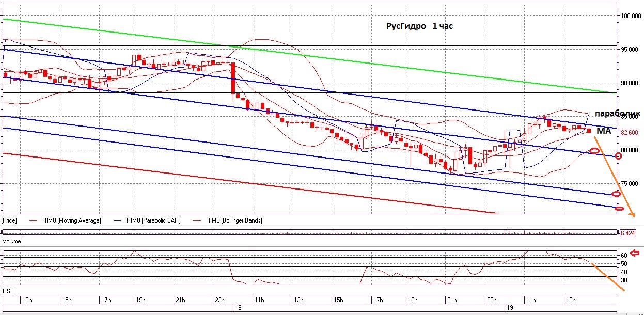
Task: Click the current price tag 82 600
Action: click(631, 133)
